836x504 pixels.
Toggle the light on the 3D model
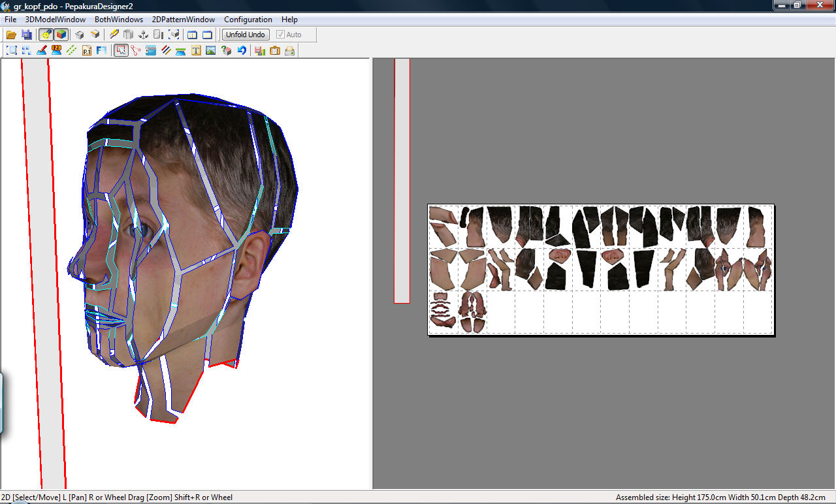[46, 35]
